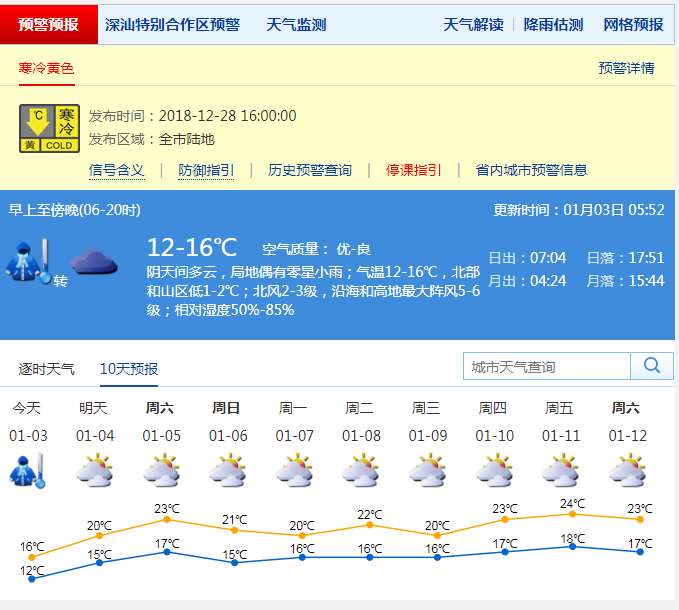
Task: Click the 预警详情 link
Action: tap(626, 68)
